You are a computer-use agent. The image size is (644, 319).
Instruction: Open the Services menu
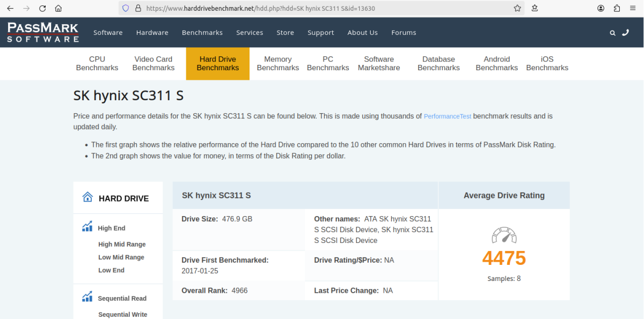click(250, 33)
